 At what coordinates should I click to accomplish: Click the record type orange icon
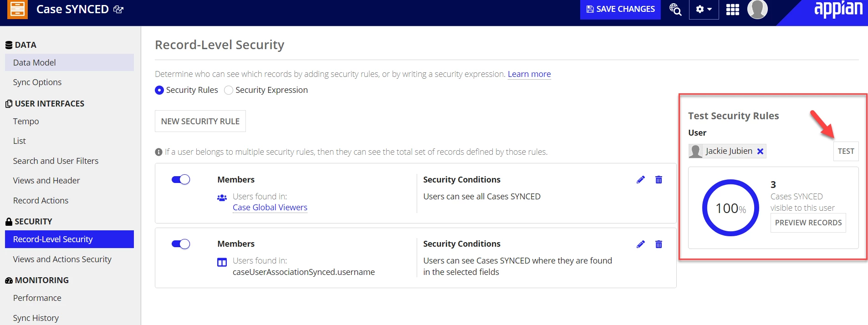[x=17, y=9]
